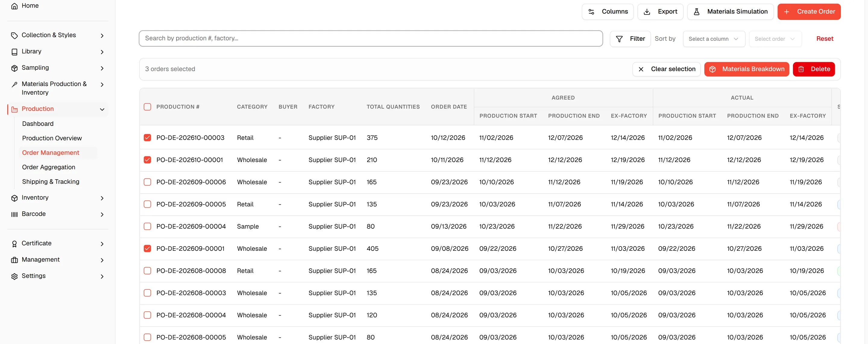Click the Certificate ribbon icon
The width and height of the screenshot is (868, 344).
[14, 244]
